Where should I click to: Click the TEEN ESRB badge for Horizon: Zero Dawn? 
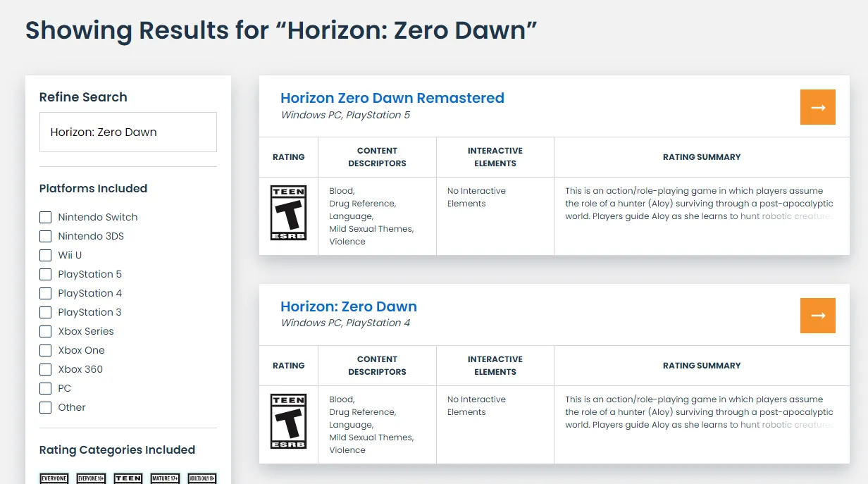point(288,421)
